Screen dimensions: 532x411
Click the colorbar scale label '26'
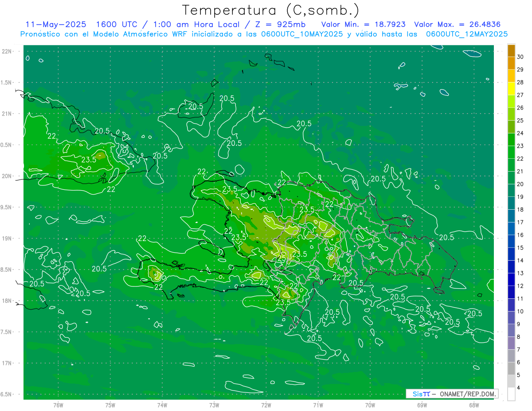(520, 108)
